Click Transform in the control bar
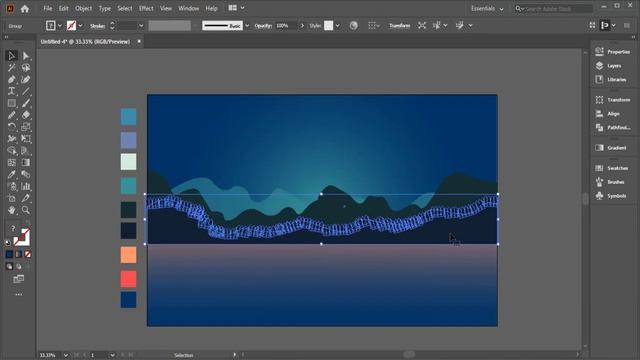Image resolution: width=640 pixels, height=360 pixels. tap(400, 26)
